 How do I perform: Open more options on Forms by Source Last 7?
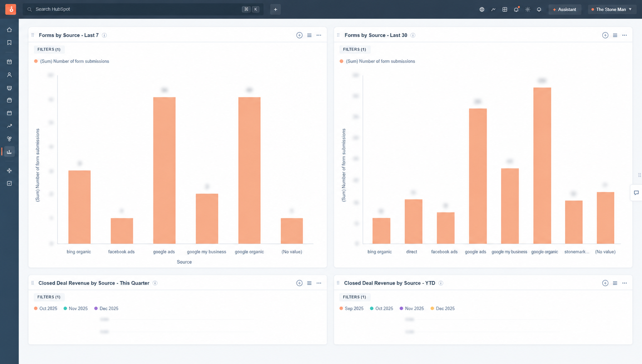point(319,35)
